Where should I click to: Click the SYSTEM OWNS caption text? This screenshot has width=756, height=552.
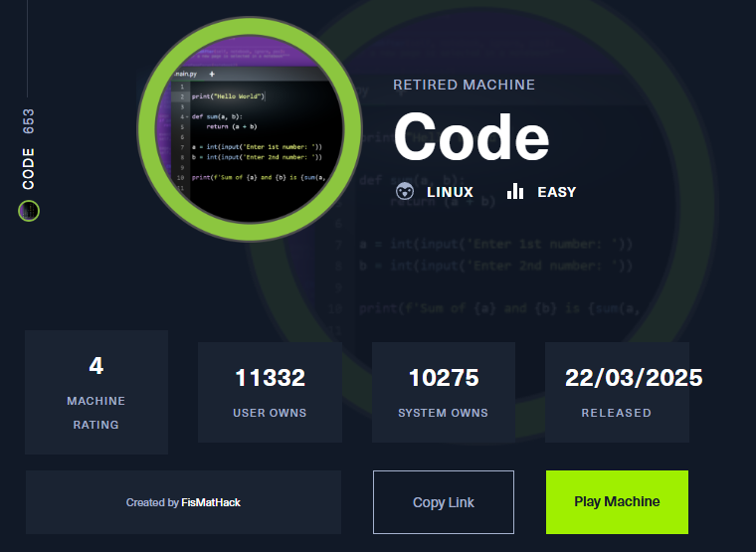443,413
